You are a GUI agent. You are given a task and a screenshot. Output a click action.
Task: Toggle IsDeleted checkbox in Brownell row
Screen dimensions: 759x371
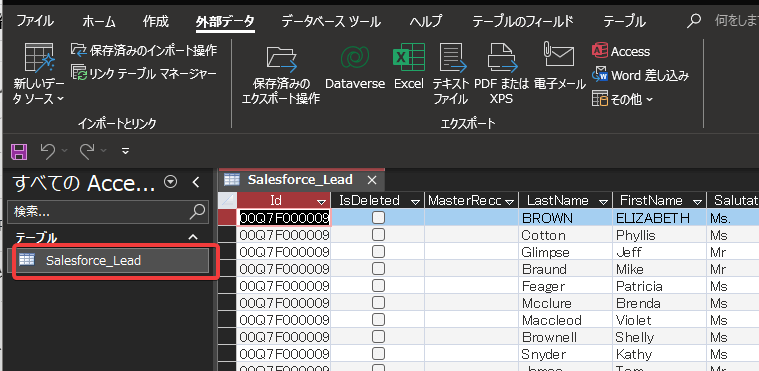[x=378, y=337]
